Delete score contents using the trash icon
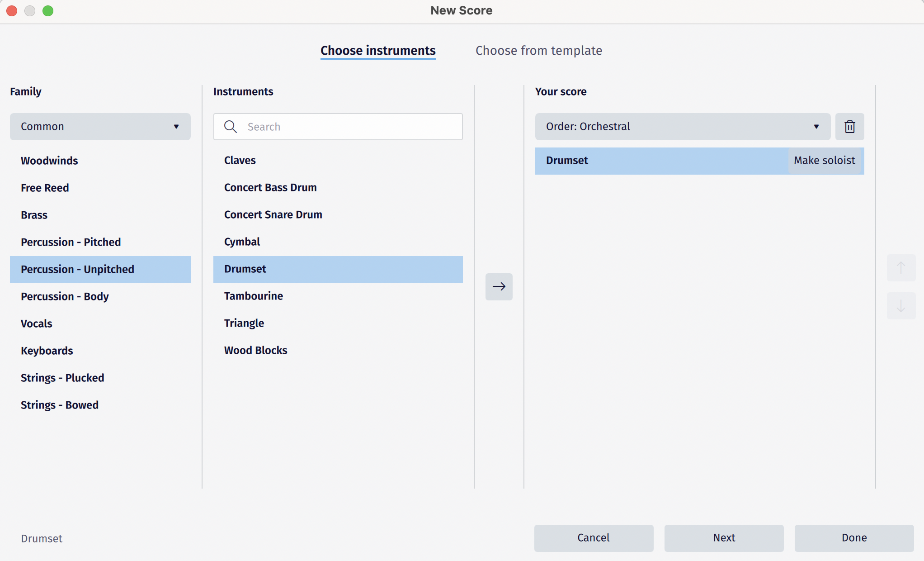This screenshot has width=924, height=561. coord(849,127)
